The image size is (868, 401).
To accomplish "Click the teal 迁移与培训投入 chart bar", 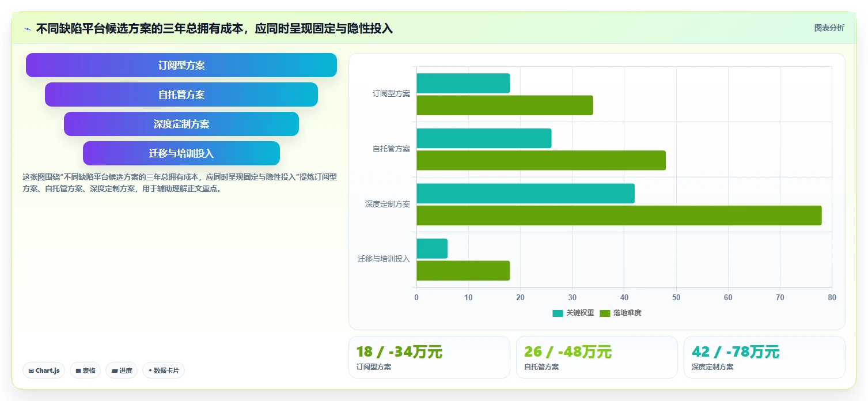I will 432,248.
